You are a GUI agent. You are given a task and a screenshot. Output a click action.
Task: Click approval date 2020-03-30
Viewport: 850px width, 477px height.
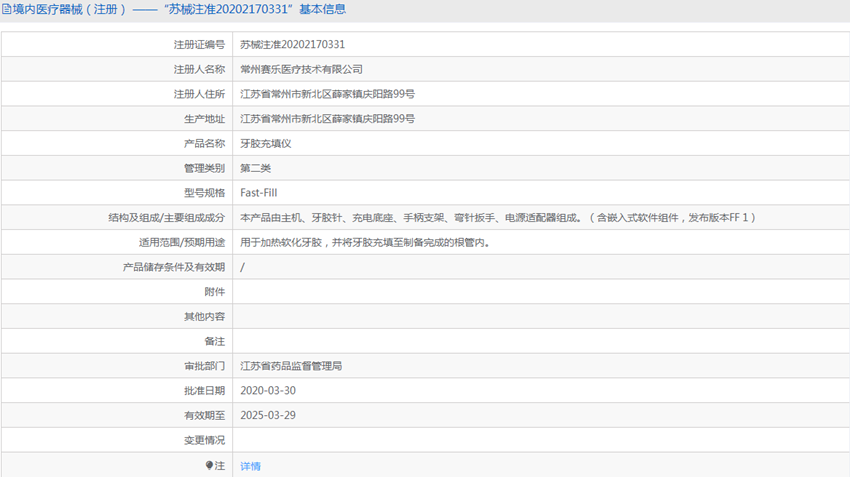[x=268, y=391]
